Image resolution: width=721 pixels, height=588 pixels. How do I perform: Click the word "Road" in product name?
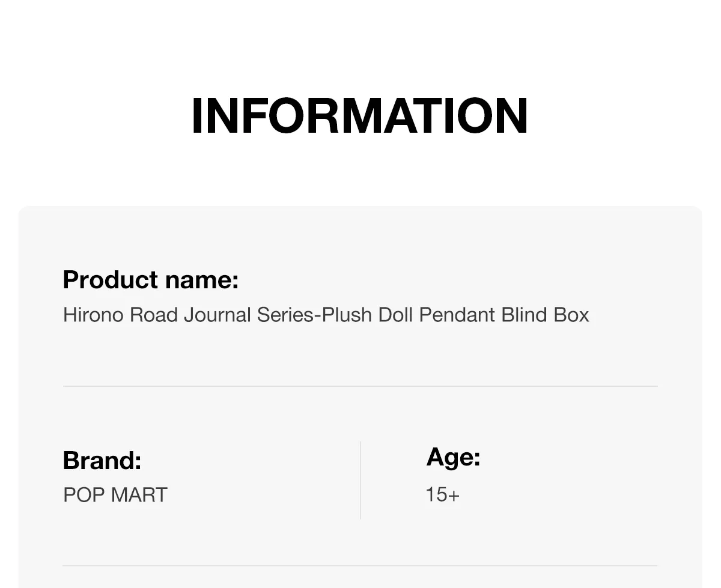tap(153, 315)
